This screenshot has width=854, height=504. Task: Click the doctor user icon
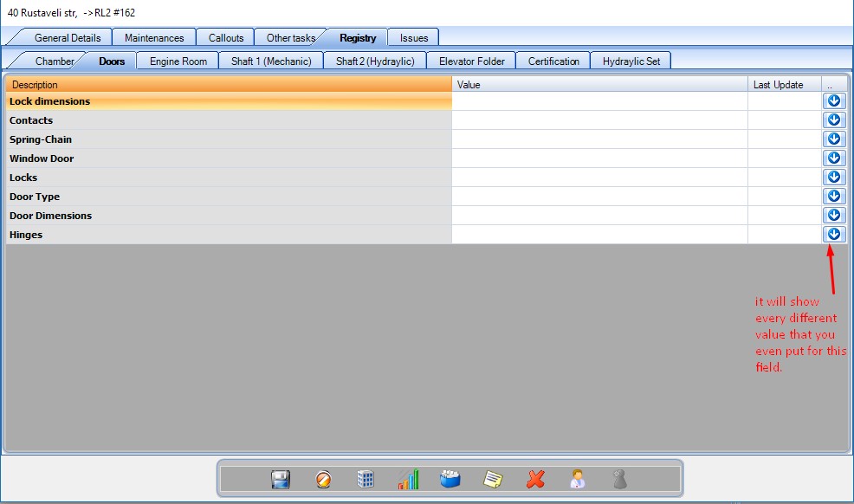point(578,479)
